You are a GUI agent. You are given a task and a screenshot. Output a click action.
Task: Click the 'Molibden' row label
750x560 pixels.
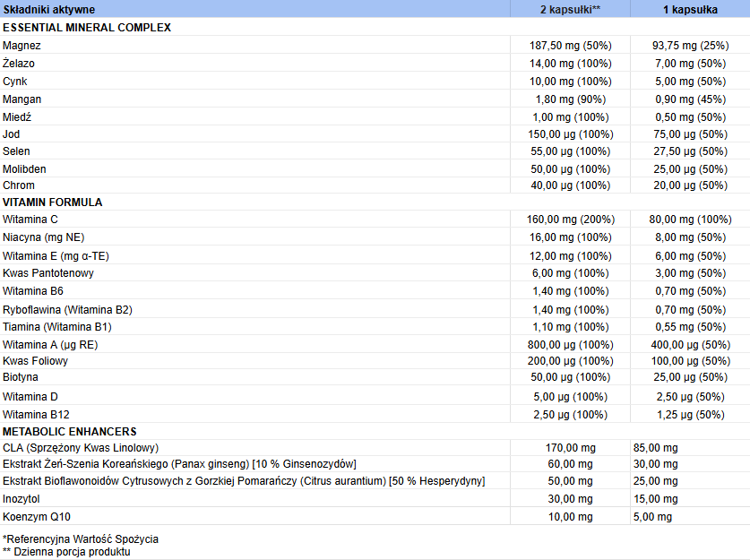click(x=24, y=169)
